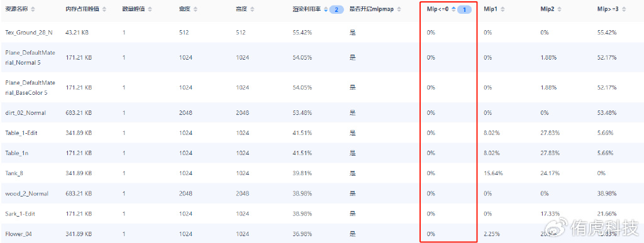Viewport: 644px width, 243px height.
Task: Select the Sark_1-Edit resource name
Action: [x=20, y=214]
